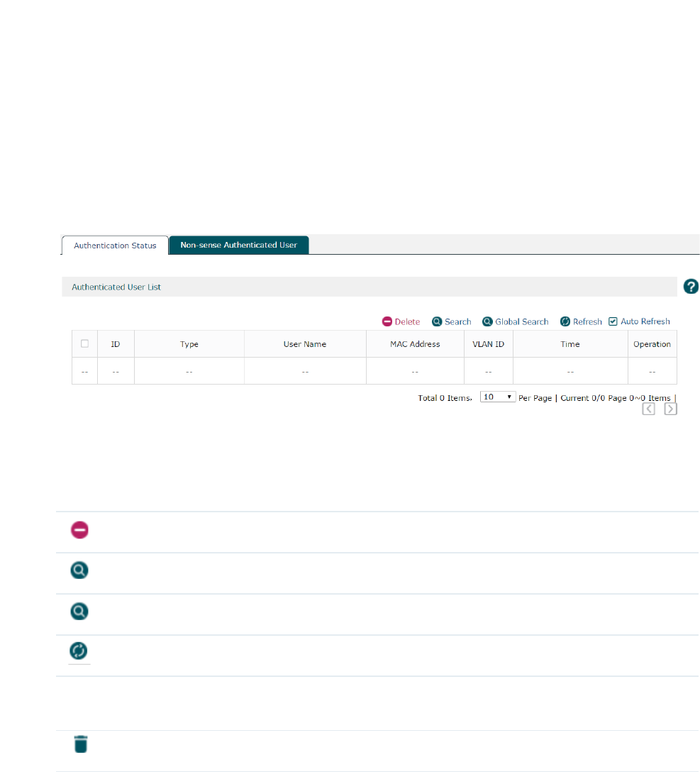The height and width of the screenshot is (772, 700).
Task: Click the Operation column header
Action: point(652,344)
